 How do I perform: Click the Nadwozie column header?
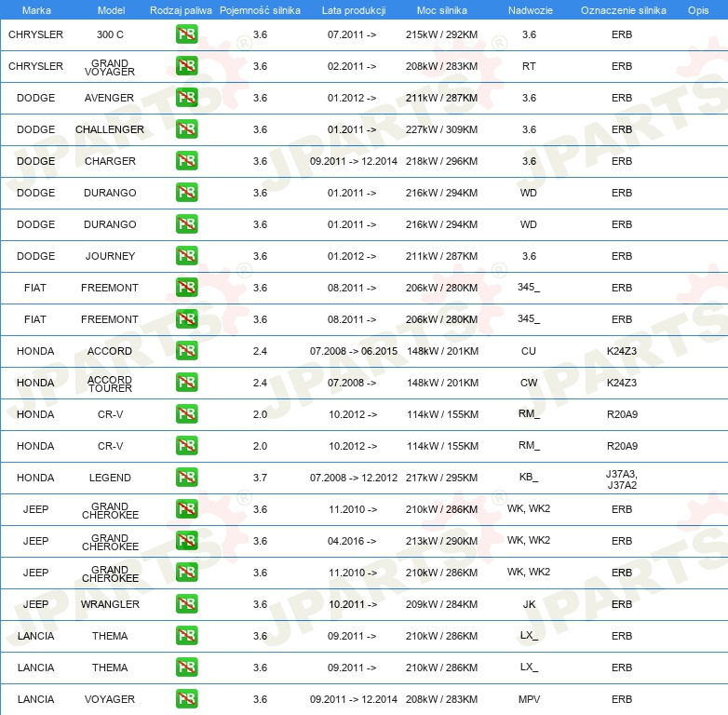click(x=528, y=9)
